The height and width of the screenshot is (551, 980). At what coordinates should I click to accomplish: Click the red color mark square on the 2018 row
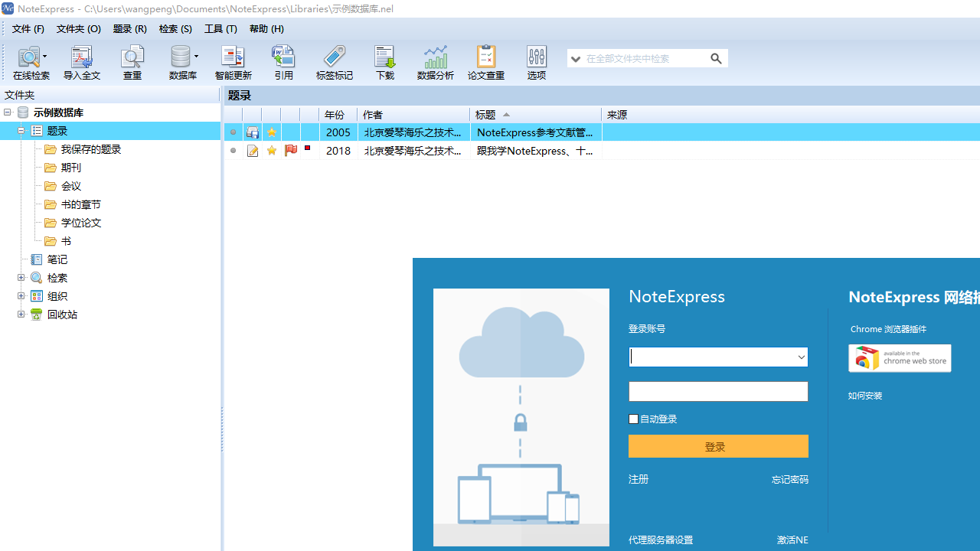coord(306,148)
